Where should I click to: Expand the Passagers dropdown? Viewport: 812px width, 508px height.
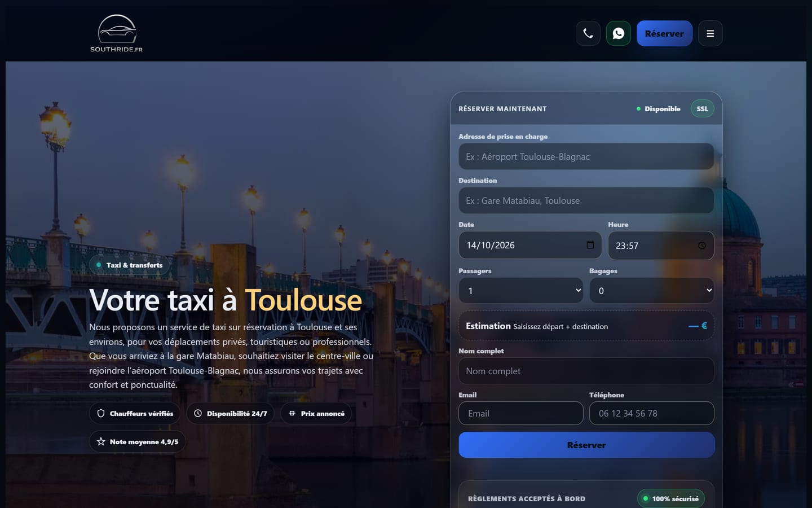(x=521, y=291)
